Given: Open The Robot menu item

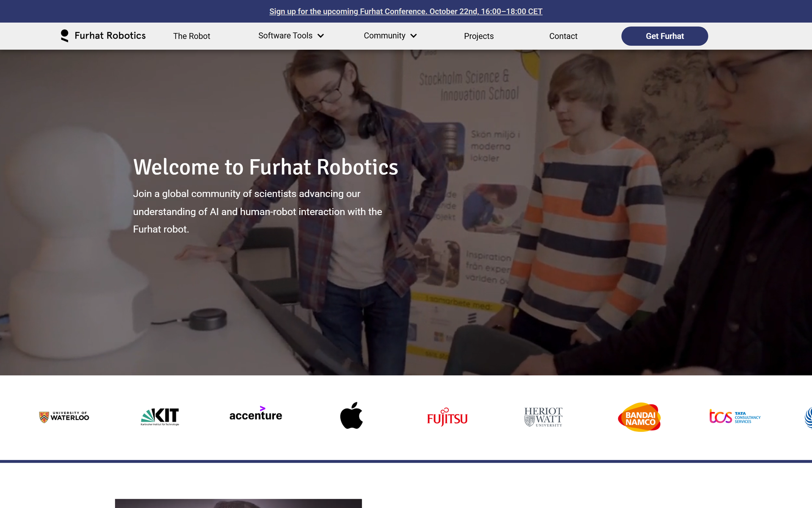Looking at the screenshot, I should 192,36.
